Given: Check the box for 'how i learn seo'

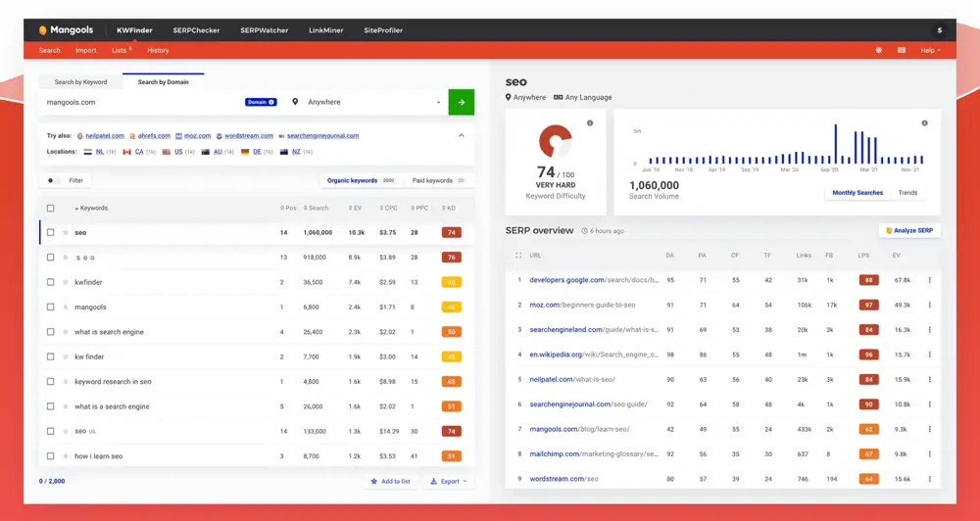Looking at the screenshot, I should pos(51,456).
